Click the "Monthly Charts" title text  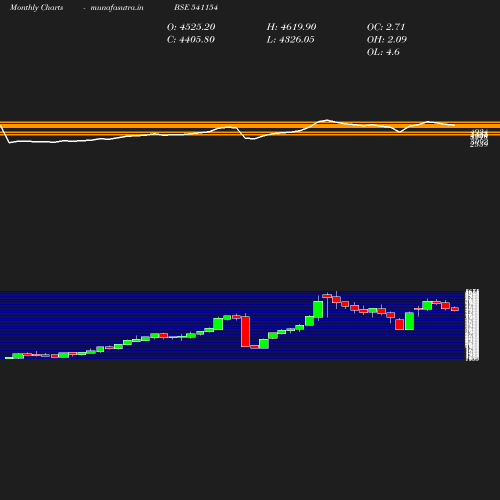pyautogui.click(x=36, y=8)
